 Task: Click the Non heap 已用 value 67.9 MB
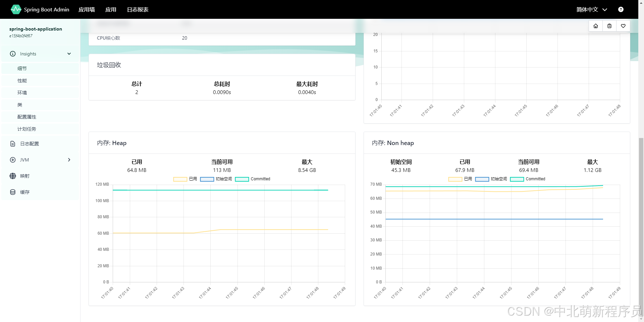coord(465,170)
